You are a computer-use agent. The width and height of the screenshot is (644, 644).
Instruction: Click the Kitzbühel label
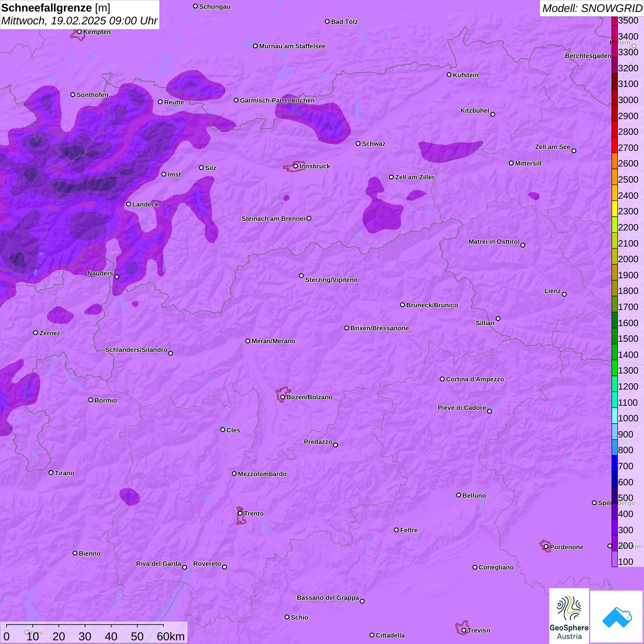tap(475, 110)
